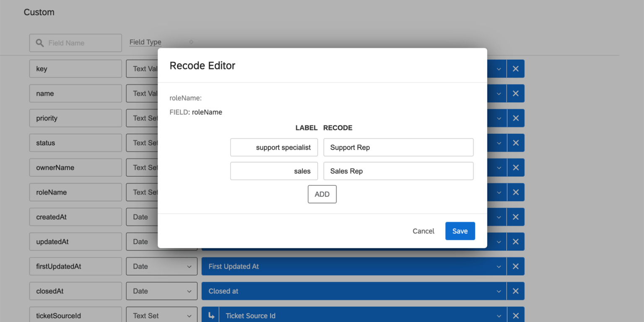Click the Field Name search input
This screenshot has width=644, height=322.
78,43
